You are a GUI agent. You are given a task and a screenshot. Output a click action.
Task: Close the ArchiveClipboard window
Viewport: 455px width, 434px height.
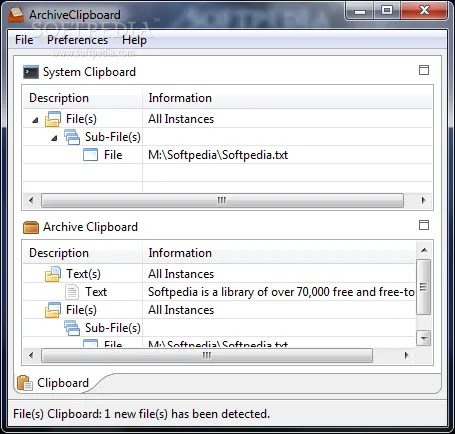(x=424, y=11)
